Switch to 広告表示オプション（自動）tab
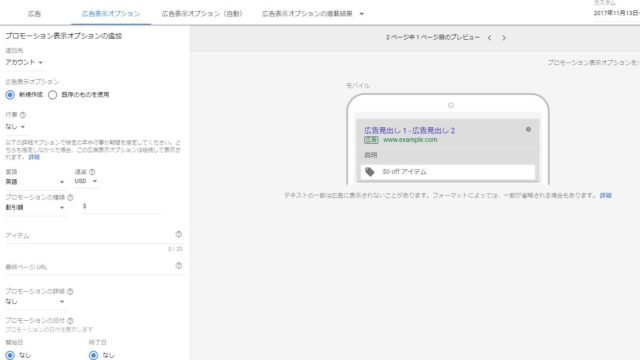This screenshot has height=360, width=640. click(202, 14)
